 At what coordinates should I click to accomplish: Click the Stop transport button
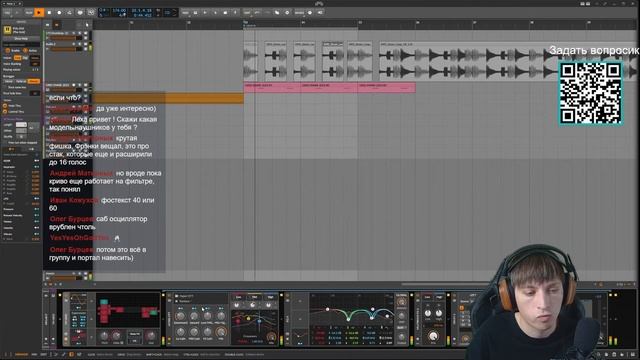[x=49, y=12]
